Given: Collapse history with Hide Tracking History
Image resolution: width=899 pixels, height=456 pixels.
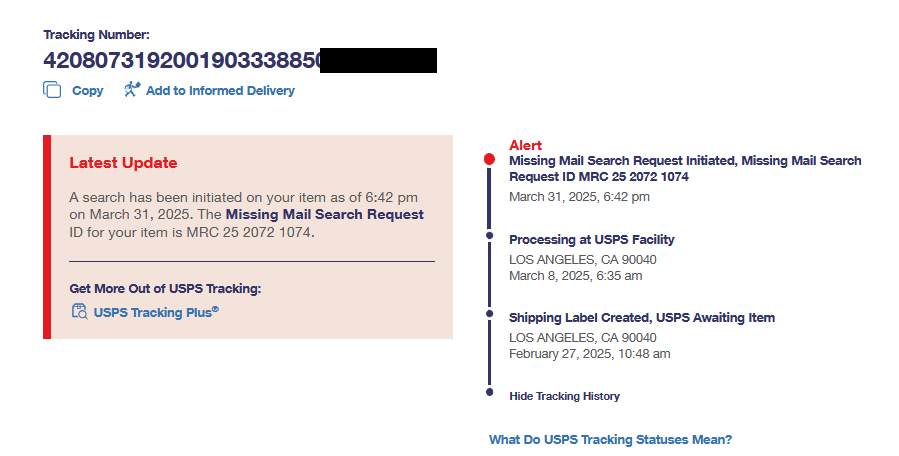Looking at the screenshot, I should [x=564, y=396].
